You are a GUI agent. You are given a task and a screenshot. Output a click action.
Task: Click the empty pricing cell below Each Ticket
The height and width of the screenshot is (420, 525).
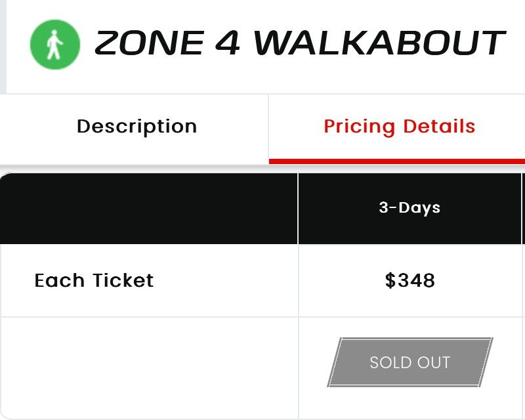click(149, 362)
